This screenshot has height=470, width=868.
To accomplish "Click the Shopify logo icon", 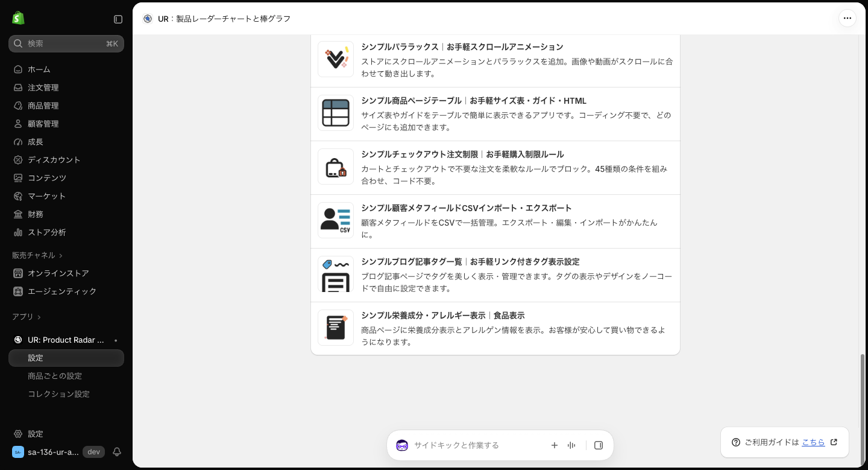I will click(x=18, y=18).
